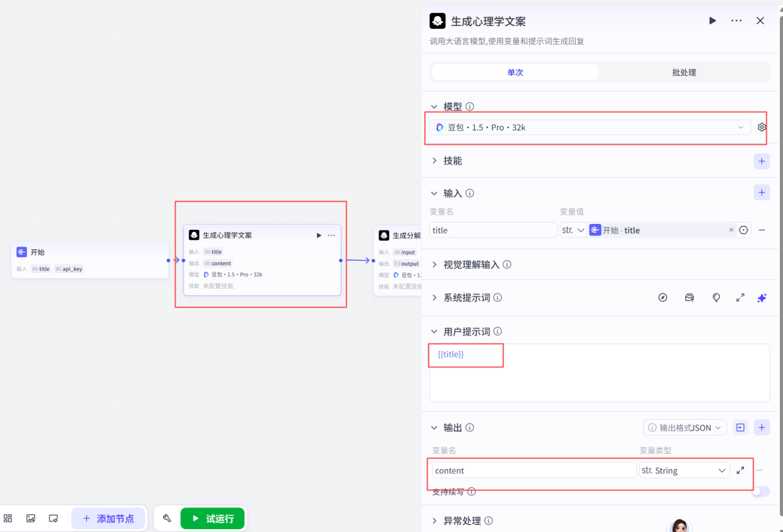Toggle the 支持续写 switch
Screen dimensions: 783x532
[x=760, y=491]
